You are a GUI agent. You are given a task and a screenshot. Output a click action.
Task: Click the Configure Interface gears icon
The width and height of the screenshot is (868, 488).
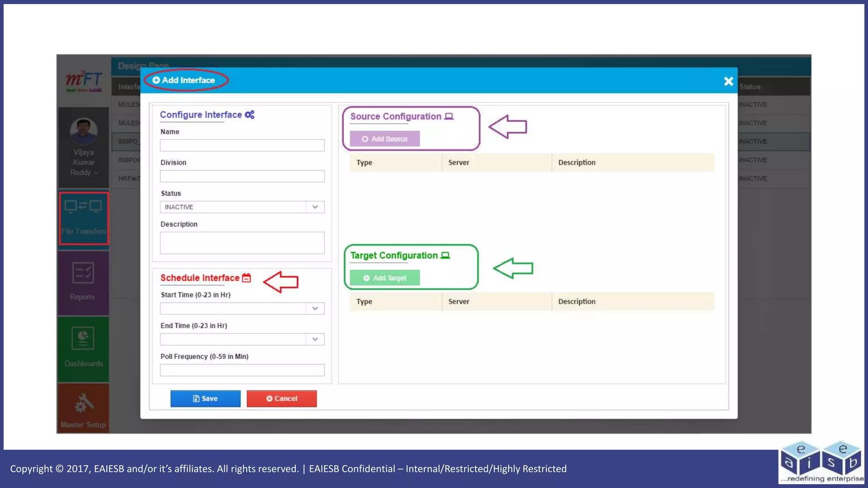tap(250, 115)
